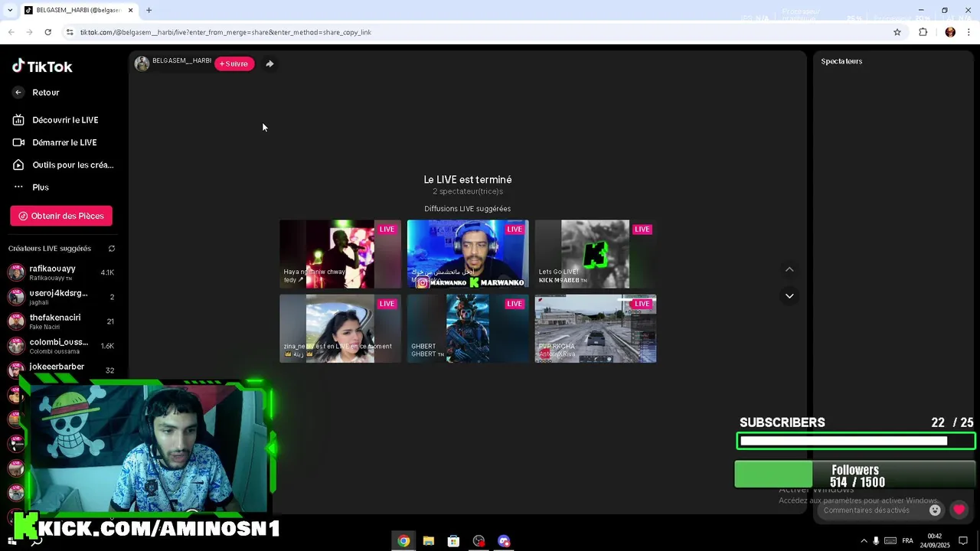Show hidden system tray icons
The width and height of the screenshot is (980, 551).
tap(864, 541)
